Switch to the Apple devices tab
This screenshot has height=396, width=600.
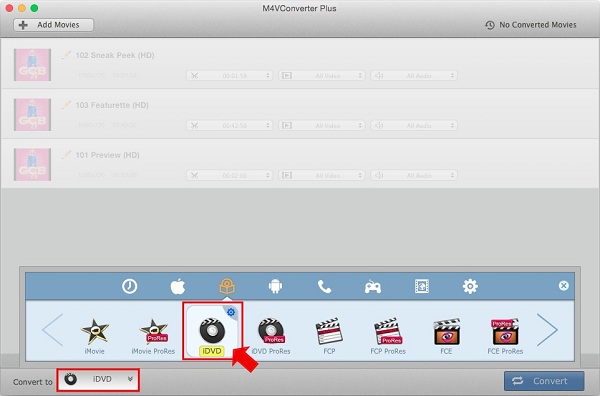click(x=178, y=286)
